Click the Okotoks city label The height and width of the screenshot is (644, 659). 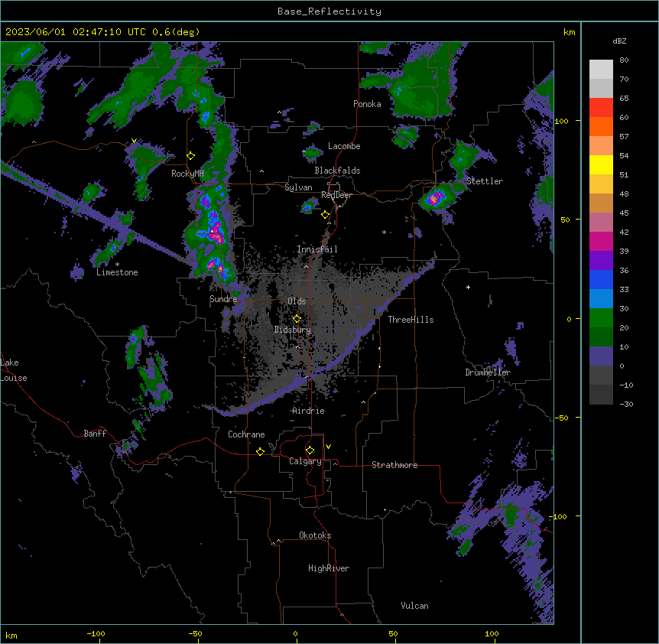click(315, 535)
